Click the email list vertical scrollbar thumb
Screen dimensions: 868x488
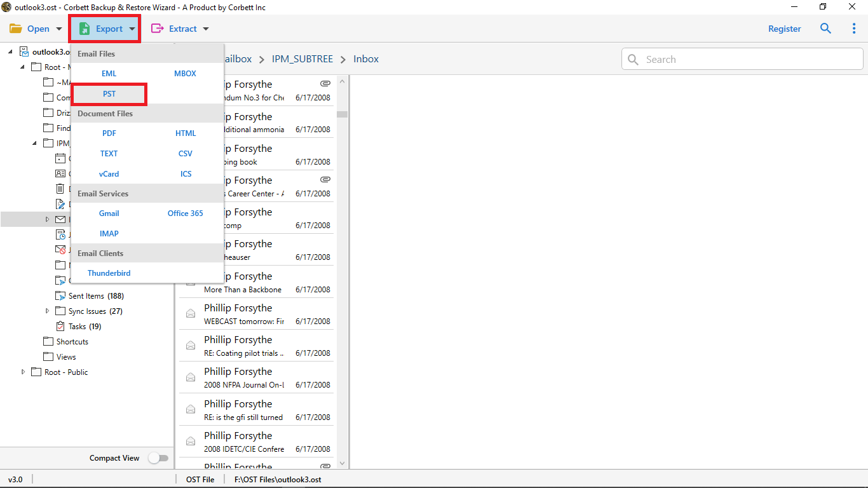(x=342, y=114)
